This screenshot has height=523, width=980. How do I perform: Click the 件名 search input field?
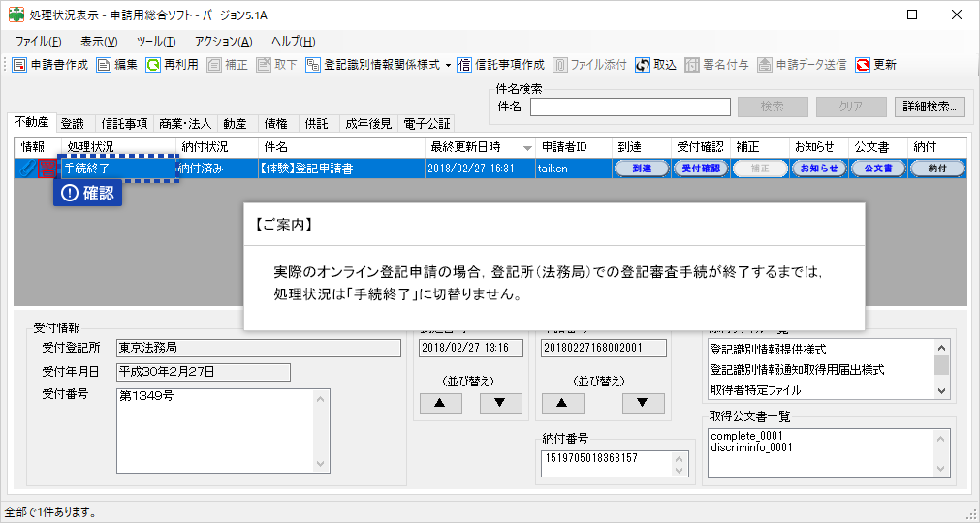point(630,107)
